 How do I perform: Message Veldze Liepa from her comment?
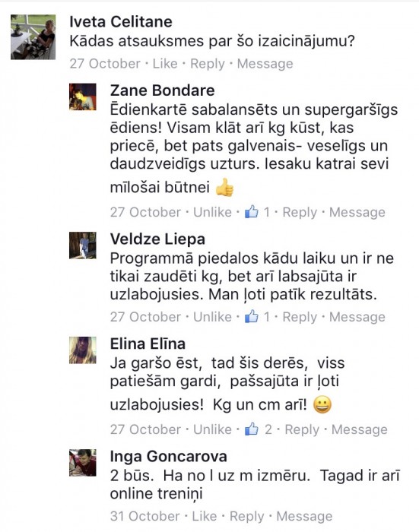[357, 317]
